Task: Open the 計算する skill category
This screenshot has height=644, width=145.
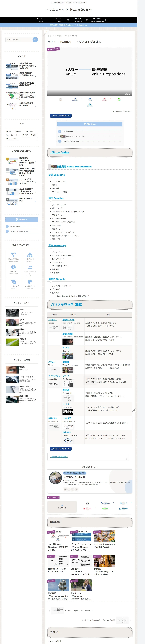Action: [22, 332]
